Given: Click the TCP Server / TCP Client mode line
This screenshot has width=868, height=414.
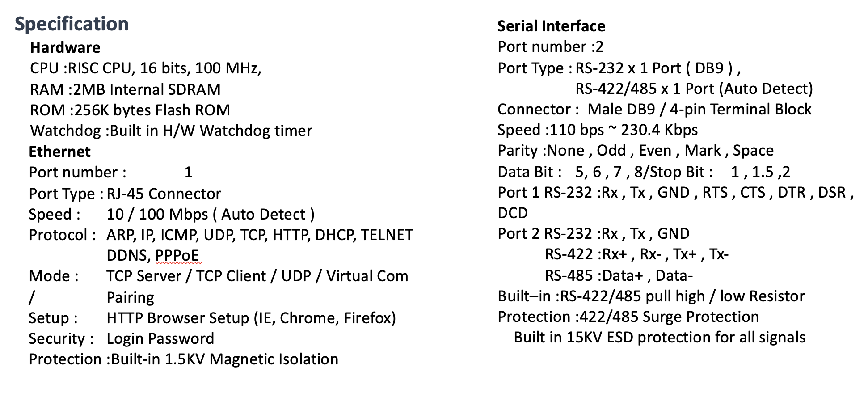Looking at the screenshot, I should pos(257,276).
